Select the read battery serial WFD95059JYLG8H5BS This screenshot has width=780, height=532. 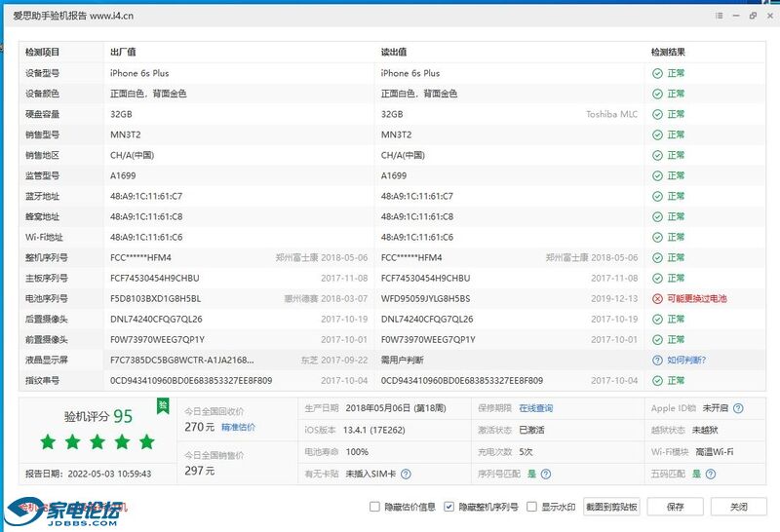click(x=425, y=298)
